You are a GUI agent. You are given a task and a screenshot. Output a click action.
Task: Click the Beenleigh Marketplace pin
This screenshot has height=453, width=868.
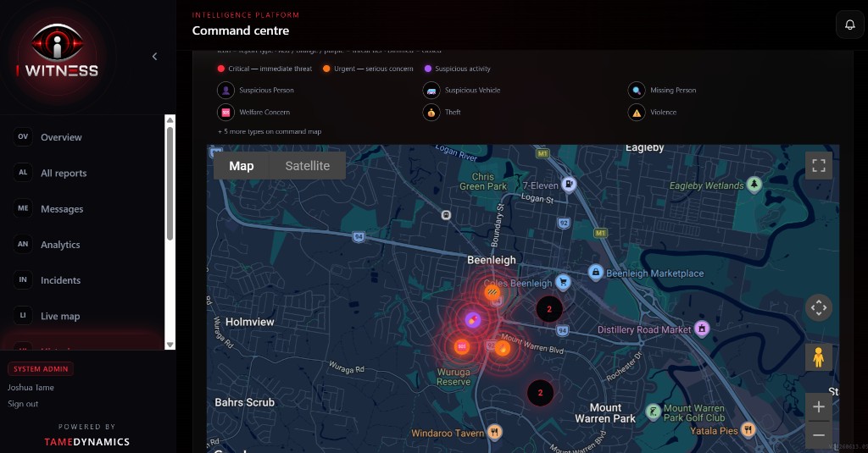tap(595, 272)
